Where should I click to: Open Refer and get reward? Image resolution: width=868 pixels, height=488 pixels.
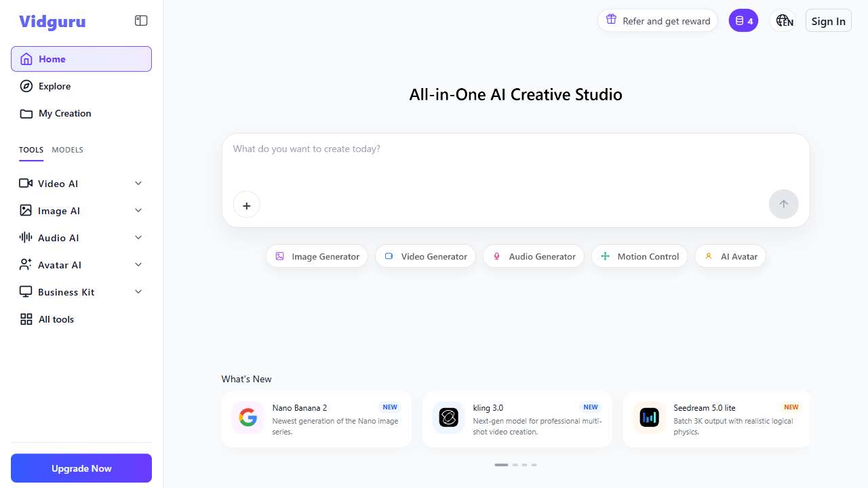pyautogui.click(x=657, y=20)
